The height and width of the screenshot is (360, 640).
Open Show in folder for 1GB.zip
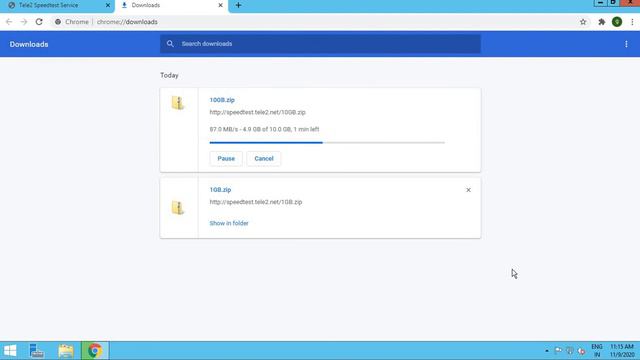coord(229,223)
